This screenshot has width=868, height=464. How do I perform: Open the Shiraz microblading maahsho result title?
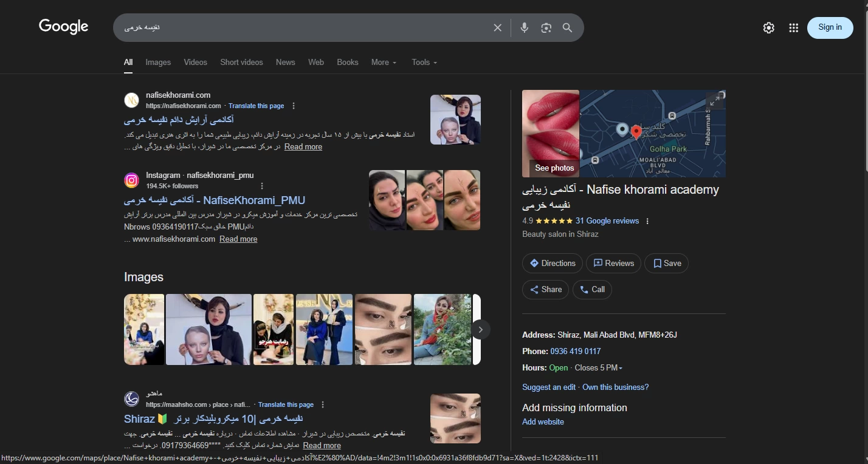(x=213, y=419)
